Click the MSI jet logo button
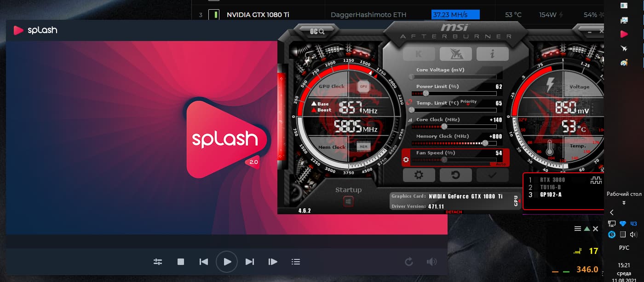This screenshot has height=282, width=644. 455,54
